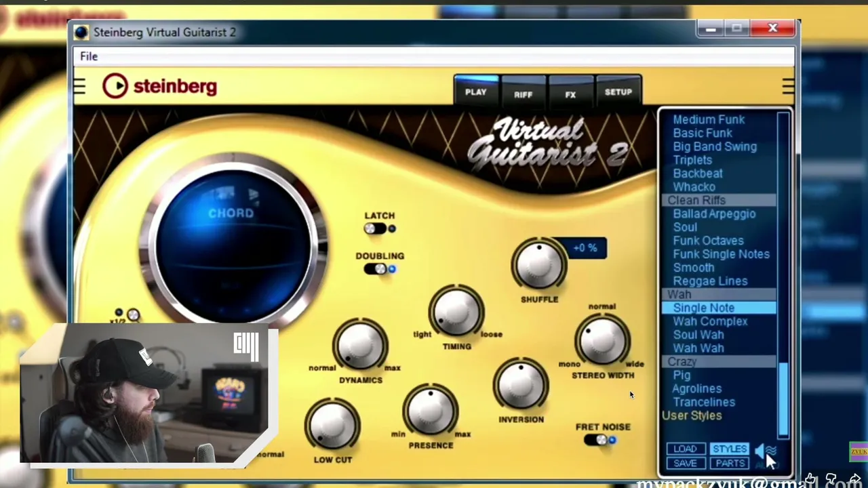Select the Pig style
868x488 pixels.
click(682, 375)
